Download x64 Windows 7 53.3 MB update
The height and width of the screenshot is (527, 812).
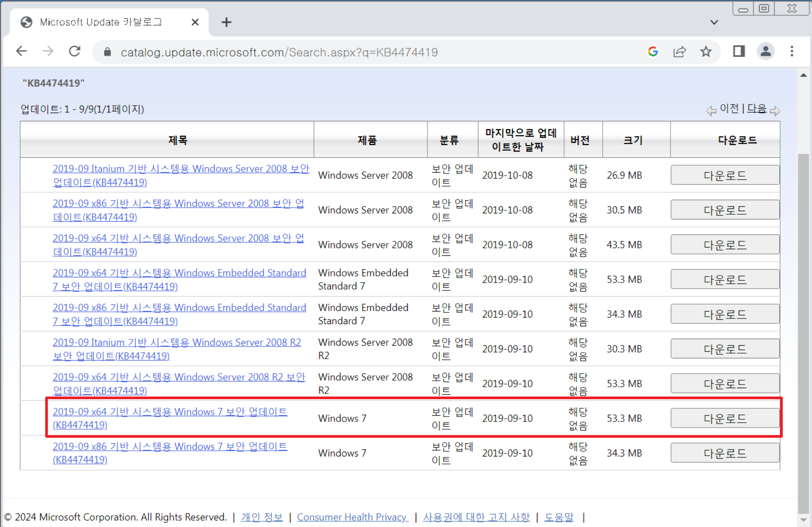point(725,418)
